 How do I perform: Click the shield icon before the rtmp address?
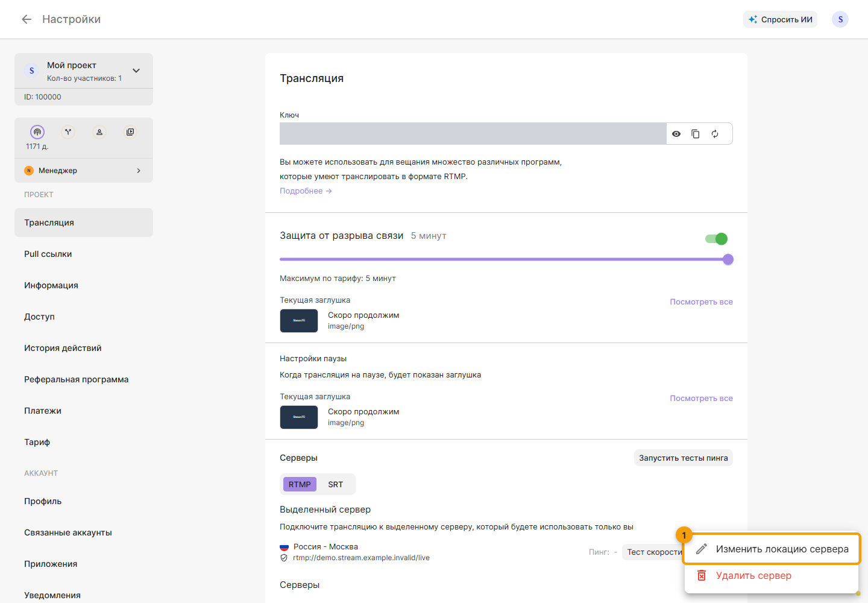point(284,558)
